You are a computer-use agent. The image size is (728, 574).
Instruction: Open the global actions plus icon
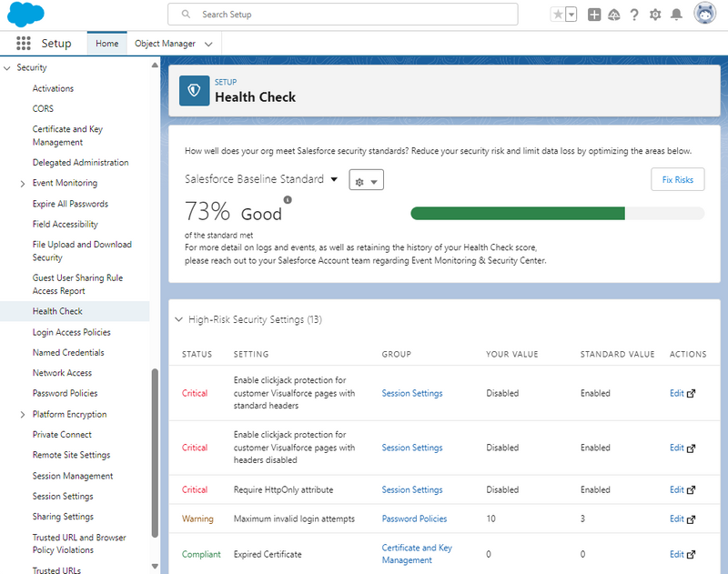coord(594,15)
